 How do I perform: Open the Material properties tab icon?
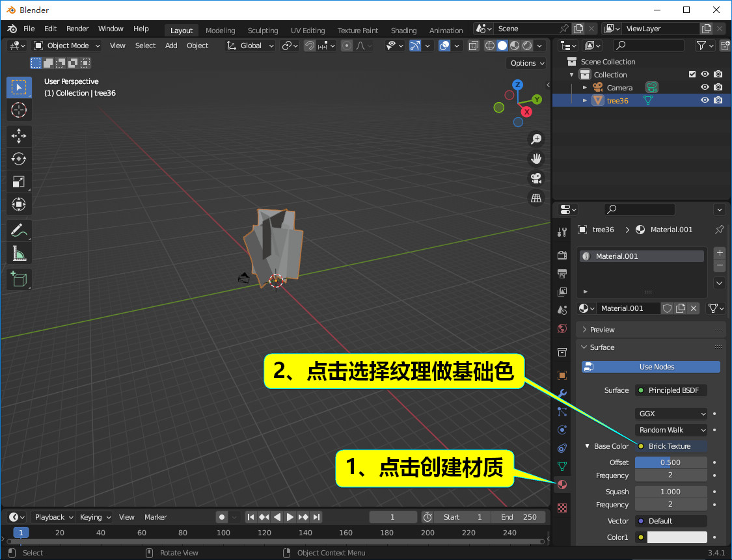click(x=562, y=485)
